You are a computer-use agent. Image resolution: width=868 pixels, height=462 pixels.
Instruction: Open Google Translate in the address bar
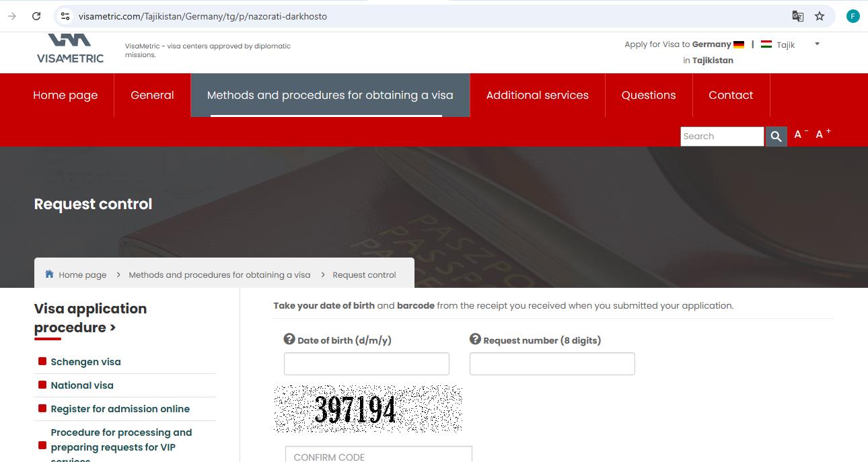coord(798,16)
